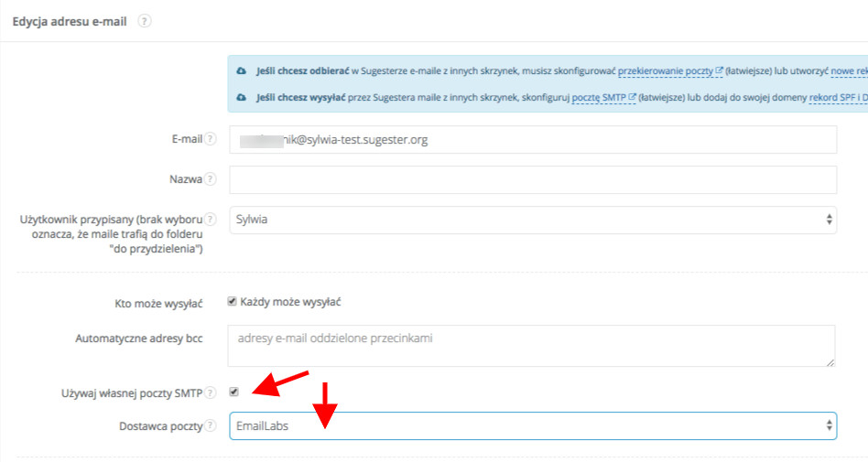Click help icon beside Użytkownik przypisany label
Image resolution: width=868 pixels, height=462 pixels.
coord(211,220)
